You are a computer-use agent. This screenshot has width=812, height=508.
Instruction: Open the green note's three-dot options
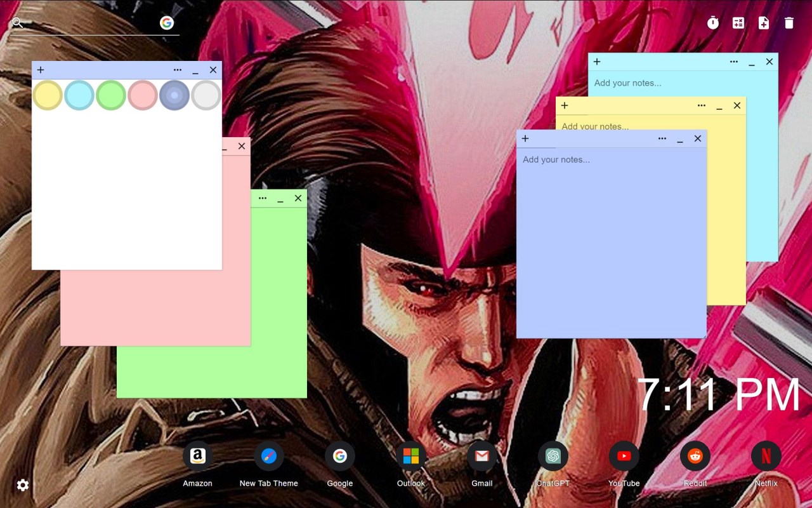pos(263,198)
